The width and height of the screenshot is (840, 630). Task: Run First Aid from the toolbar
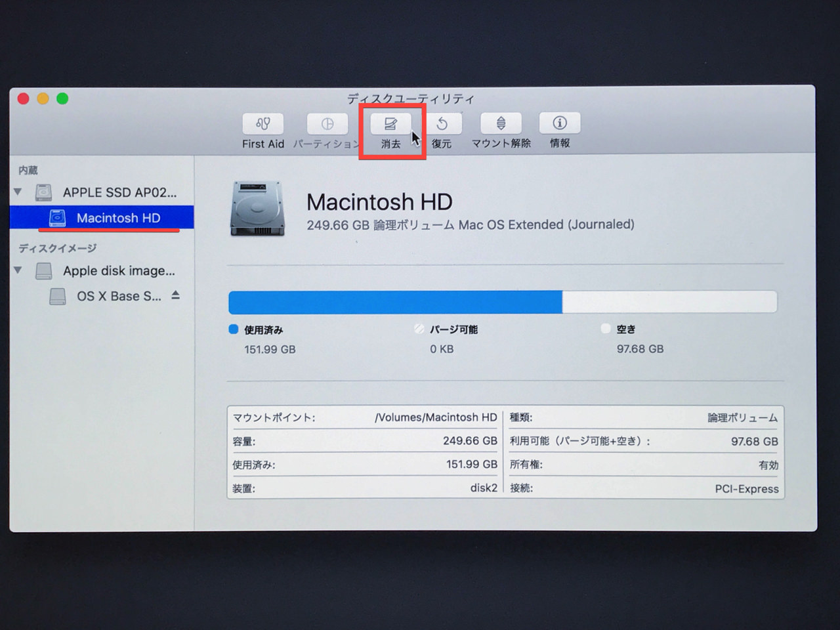(263, 123)
